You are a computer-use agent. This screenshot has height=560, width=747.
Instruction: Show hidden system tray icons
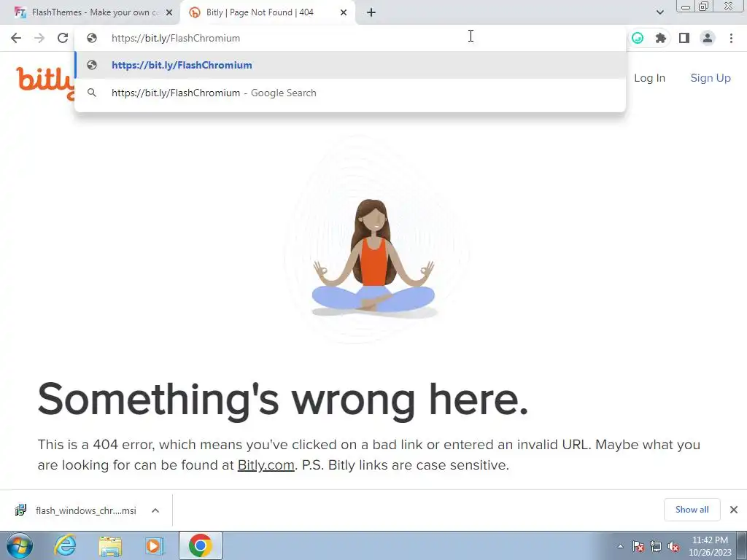click(620, 546)
